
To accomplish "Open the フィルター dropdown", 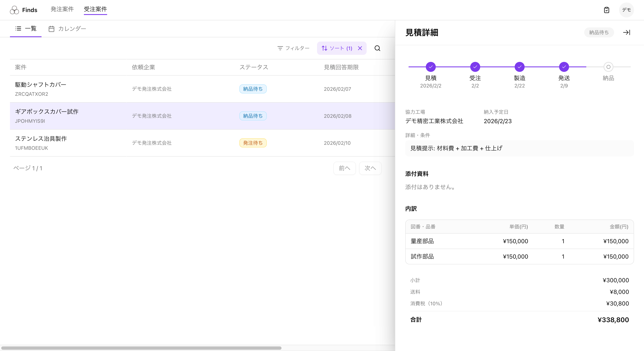I will 293,48.
